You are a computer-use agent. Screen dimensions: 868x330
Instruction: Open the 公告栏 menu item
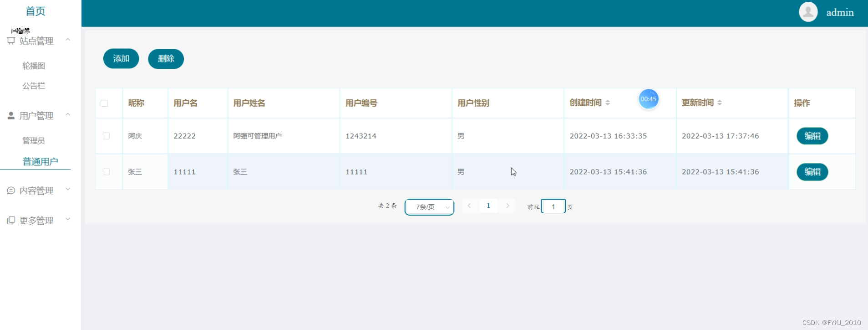[34, 86]
